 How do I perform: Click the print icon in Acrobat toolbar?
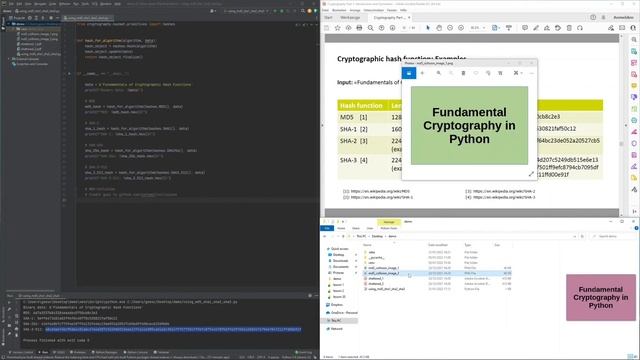359,28
